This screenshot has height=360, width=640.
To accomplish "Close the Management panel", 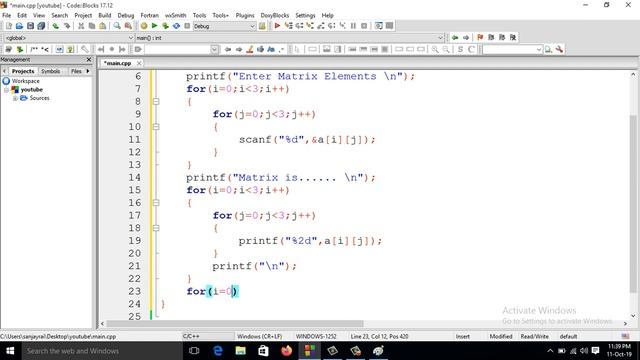I will pyautogui.click(x=89, y=60).
